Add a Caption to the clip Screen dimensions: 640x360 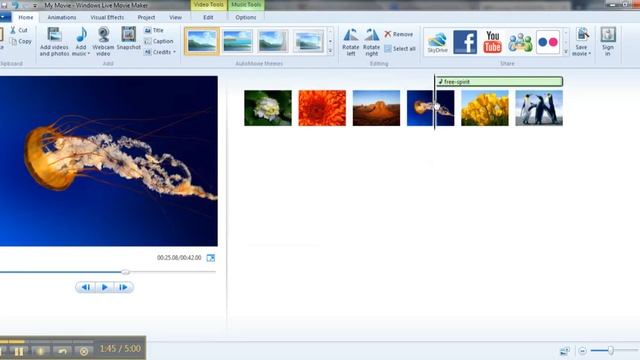tap(159, 41)
